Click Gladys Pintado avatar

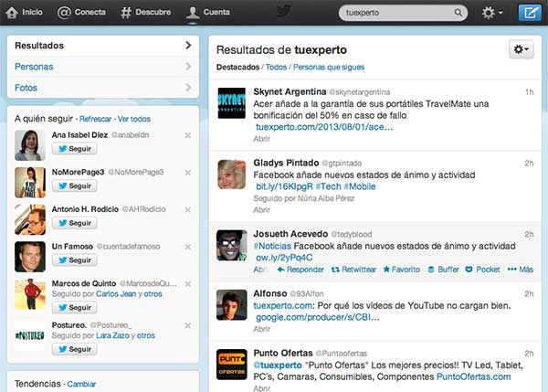(232, 175)
